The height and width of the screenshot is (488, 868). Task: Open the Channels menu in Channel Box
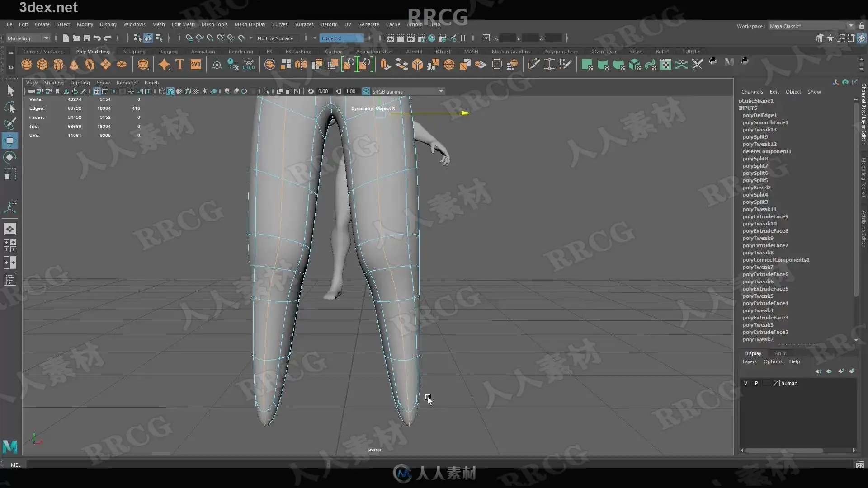[x=752, y=92]
